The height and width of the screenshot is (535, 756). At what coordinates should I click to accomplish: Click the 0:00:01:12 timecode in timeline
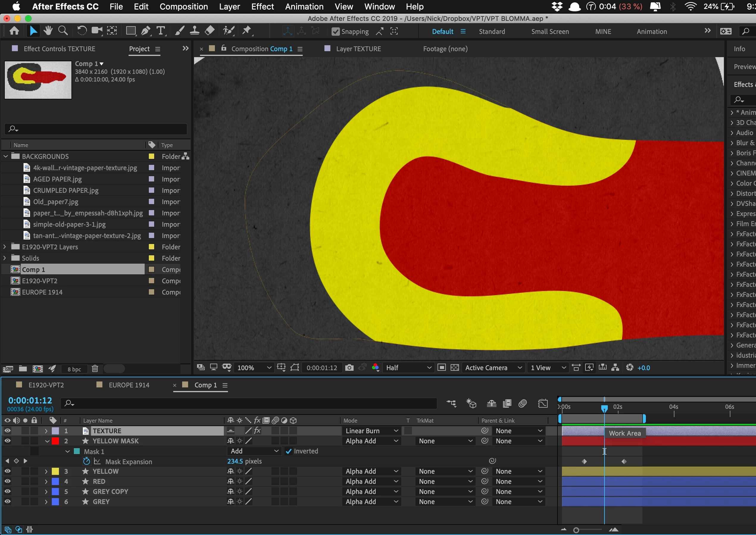click(x=30, y=400)
